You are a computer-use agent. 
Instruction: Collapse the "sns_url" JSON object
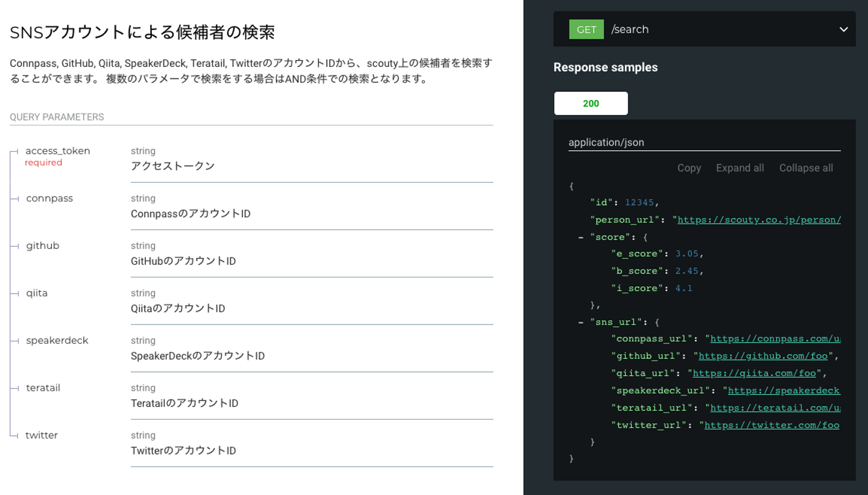click(581, 322)
